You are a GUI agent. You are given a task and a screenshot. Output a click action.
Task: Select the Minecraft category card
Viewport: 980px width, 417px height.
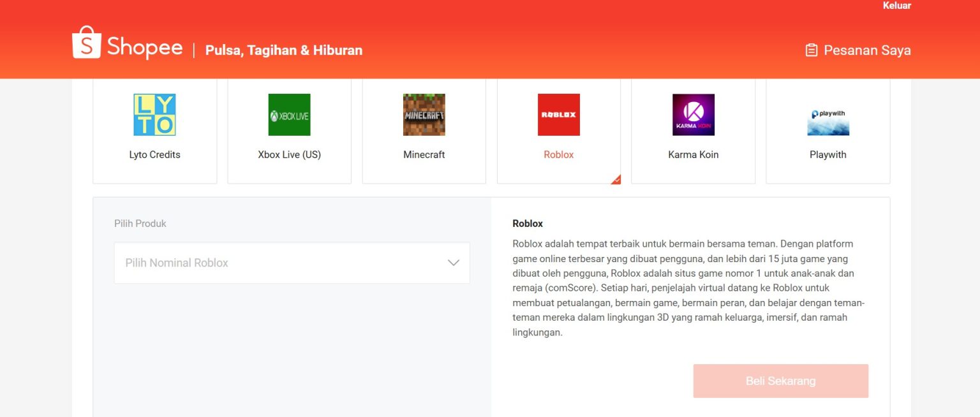coord(424,131)
